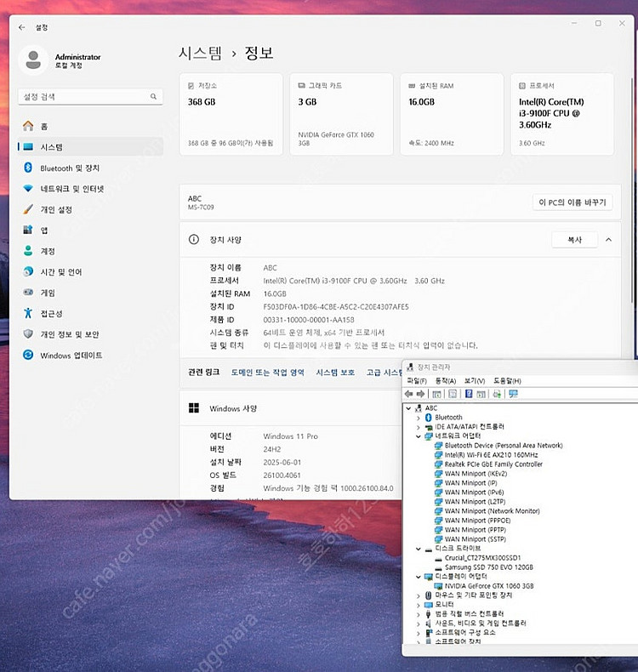Open 개인 설정 personalization page

[x=90, y=209]
